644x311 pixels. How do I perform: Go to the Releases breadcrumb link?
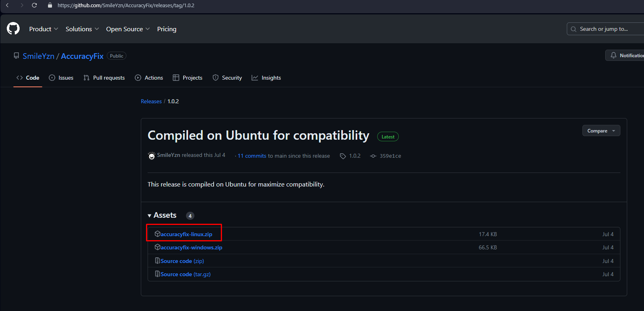click(151, 101)
